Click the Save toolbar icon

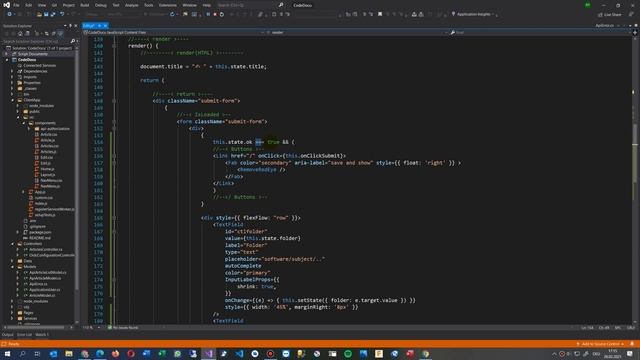point(46,14)
